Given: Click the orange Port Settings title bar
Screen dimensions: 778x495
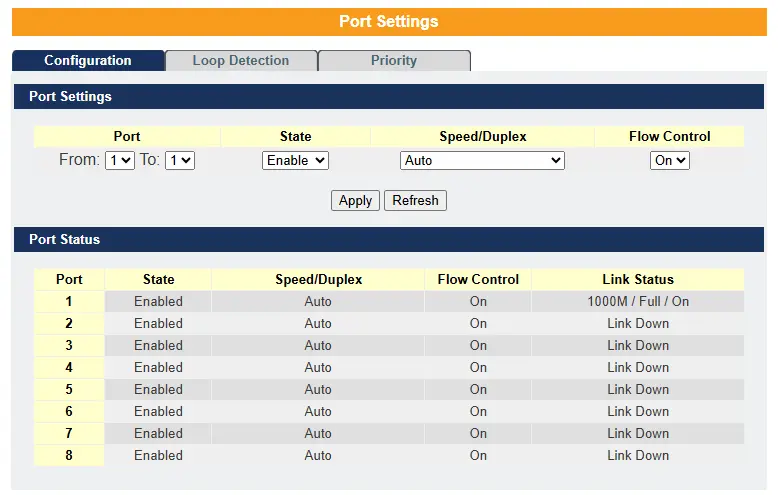Looking at the screenshot, I should [x=389, y=22].
